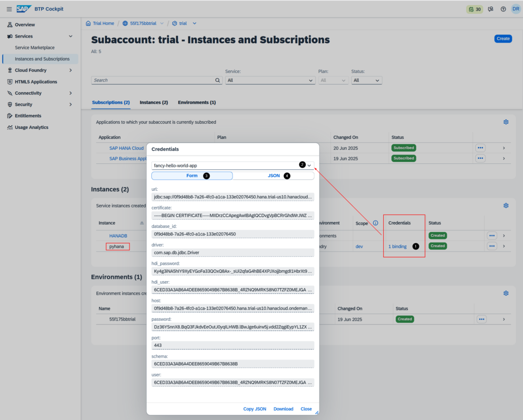Viewport: 523px width, 420px height.
Task: Select the JSON view toggle
Action: pyautogui.click(x=274, y=176)
